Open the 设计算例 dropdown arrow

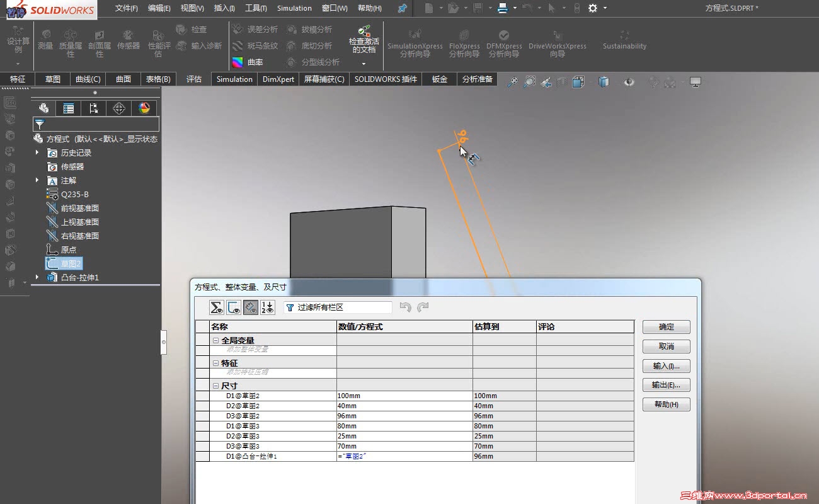(x=18, y=64)
